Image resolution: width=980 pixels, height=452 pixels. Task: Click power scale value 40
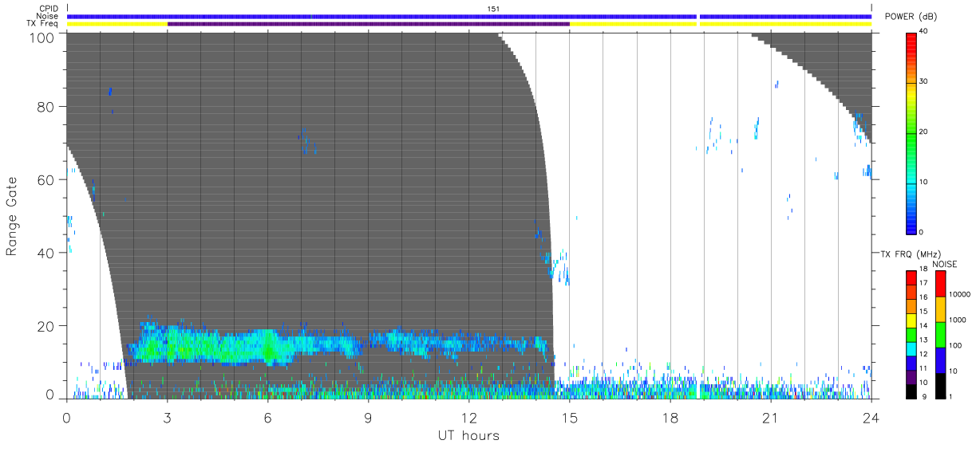[923, 32]
